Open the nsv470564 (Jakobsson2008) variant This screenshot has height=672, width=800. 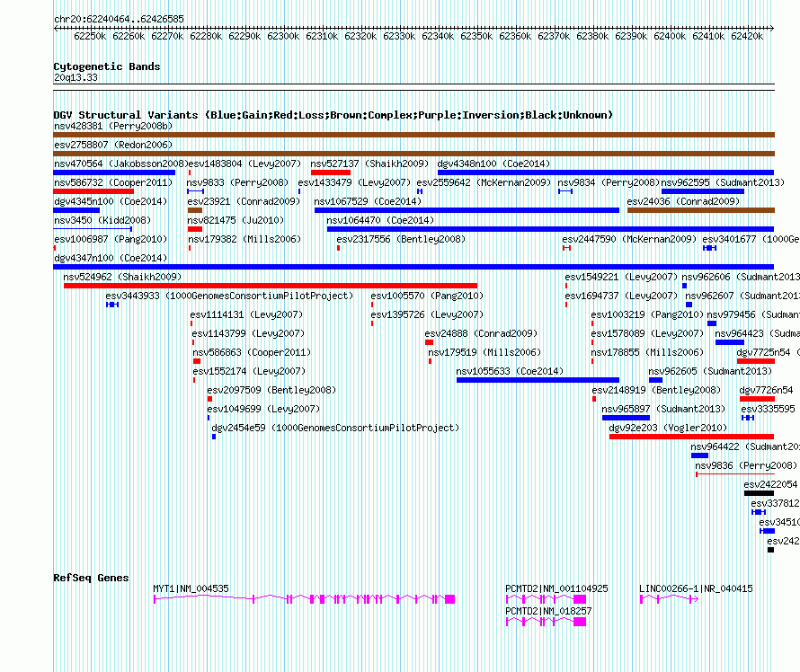[121, 164]
